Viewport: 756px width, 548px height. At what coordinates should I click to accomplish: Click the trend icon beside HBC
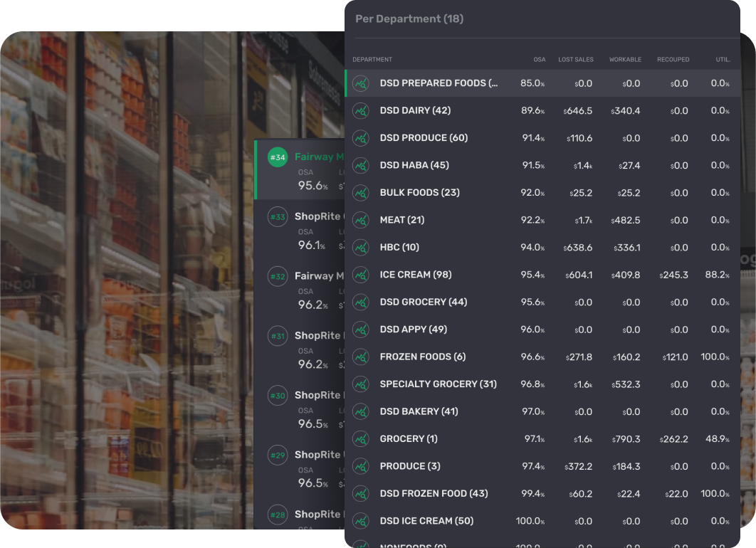360,247
